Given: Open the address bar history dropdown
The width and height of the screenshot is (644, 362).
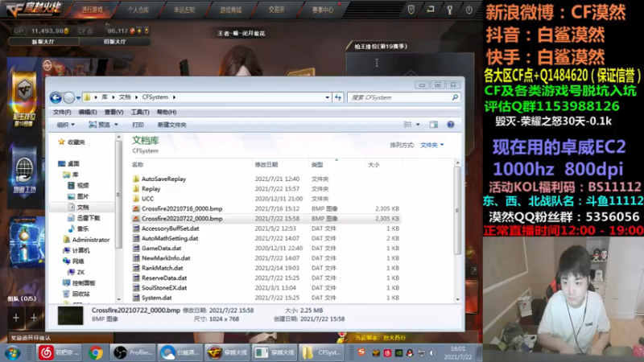Looking at the screenshot, I should [x=328, y=97].
